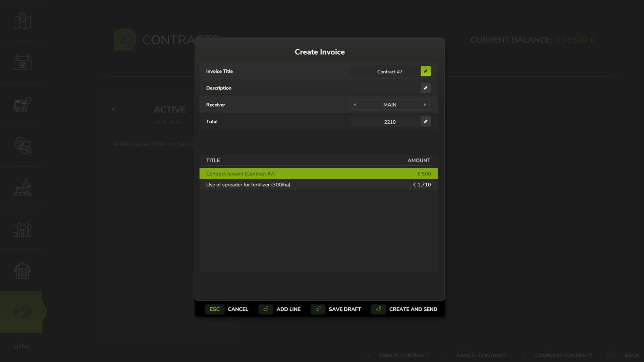Viewport: 644px width, 362px height.
Task: Edit the Invoice Title with pencil
Action: pyautogui.click(x=425, y=71)
